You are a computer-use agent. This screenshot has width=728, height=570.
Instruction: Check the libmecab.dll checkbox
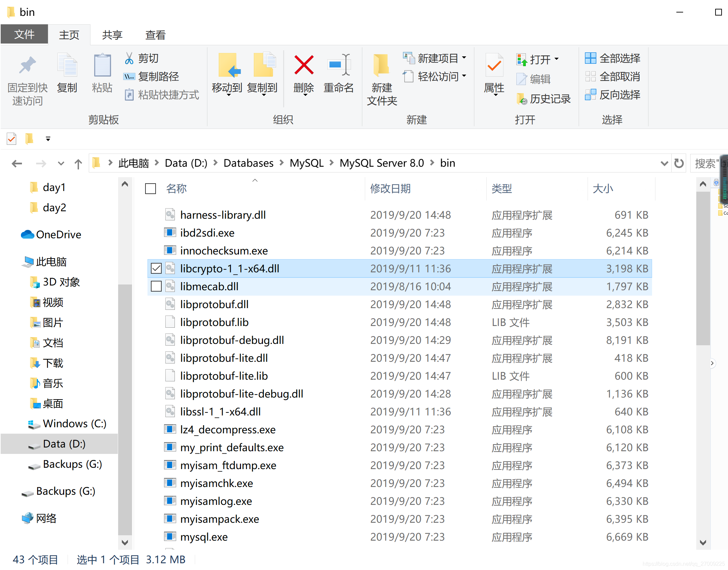point(156,287)
